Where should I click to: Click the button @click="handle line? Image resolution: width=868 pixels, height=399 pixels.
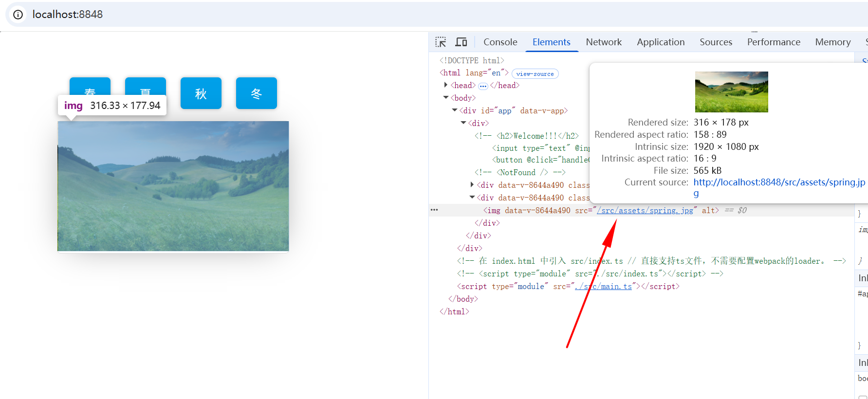click(x=540, y=160)
